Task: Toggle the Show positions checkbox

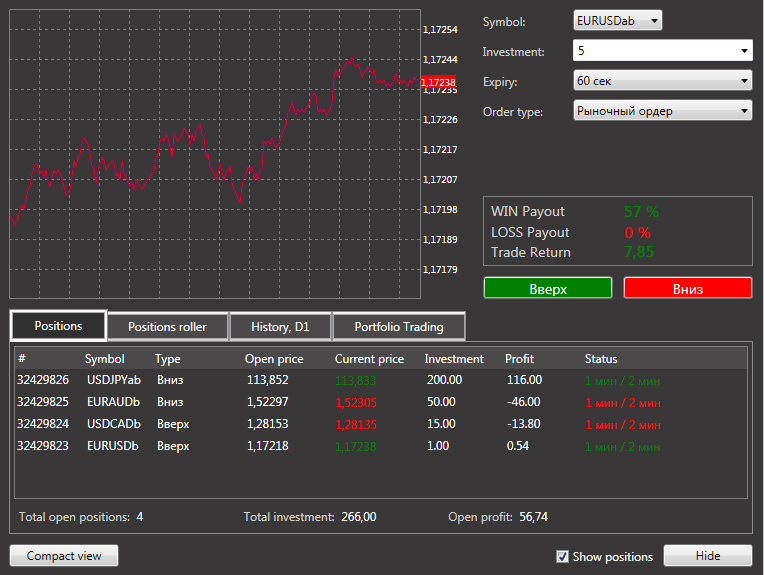Action: click(562, 556)
